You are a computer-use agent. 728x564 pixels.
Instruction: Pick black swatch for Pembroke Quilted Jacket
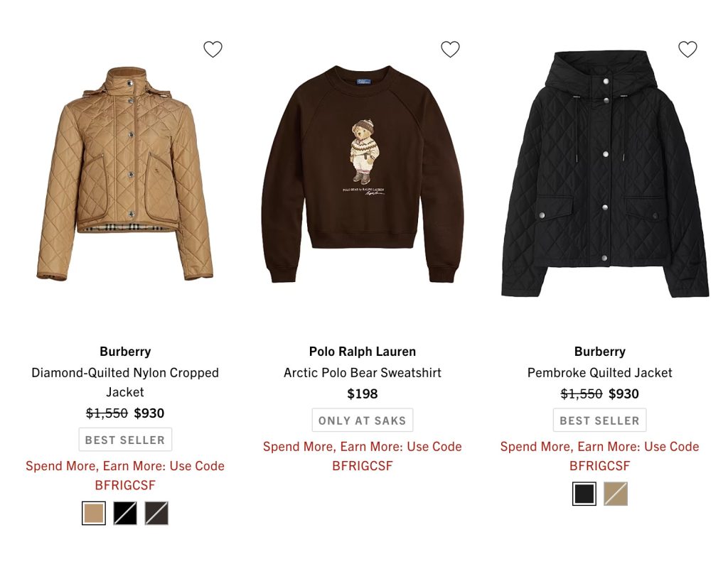click(584, 494)
